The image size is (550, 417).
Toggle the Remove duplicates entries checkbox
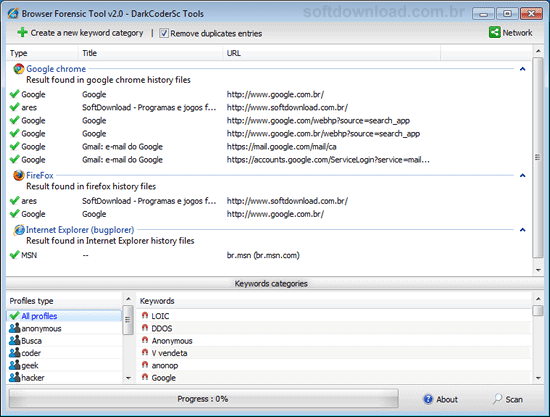[164, 33]
